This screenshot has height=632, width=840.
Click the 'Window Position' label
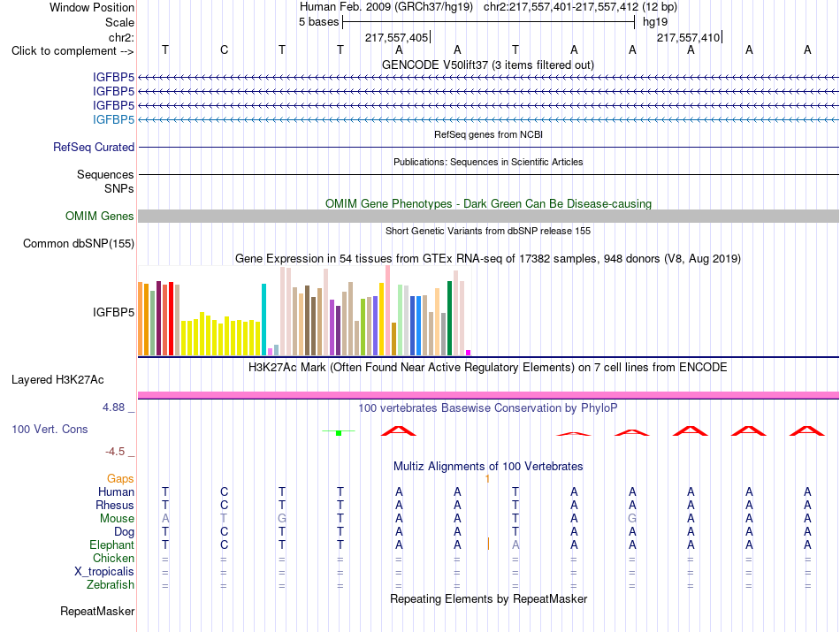point(92,7)
